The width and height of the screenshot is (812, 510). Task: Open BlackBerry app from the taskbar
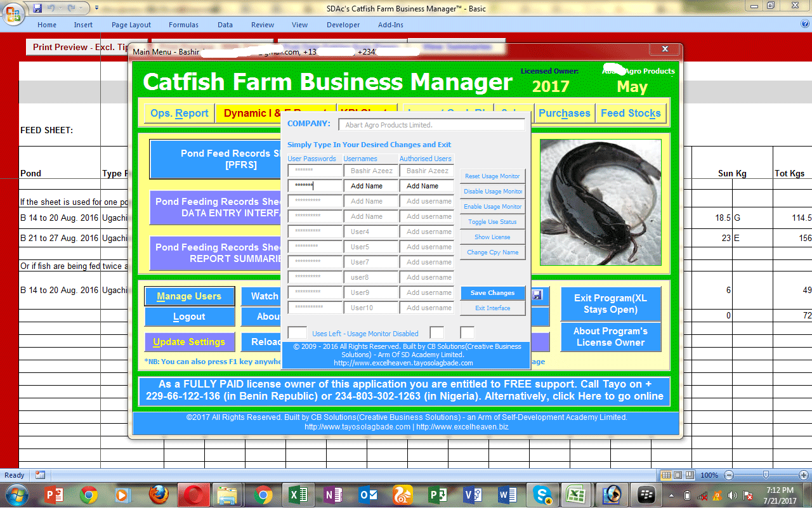pyautogui.click(x=648, y=495)
